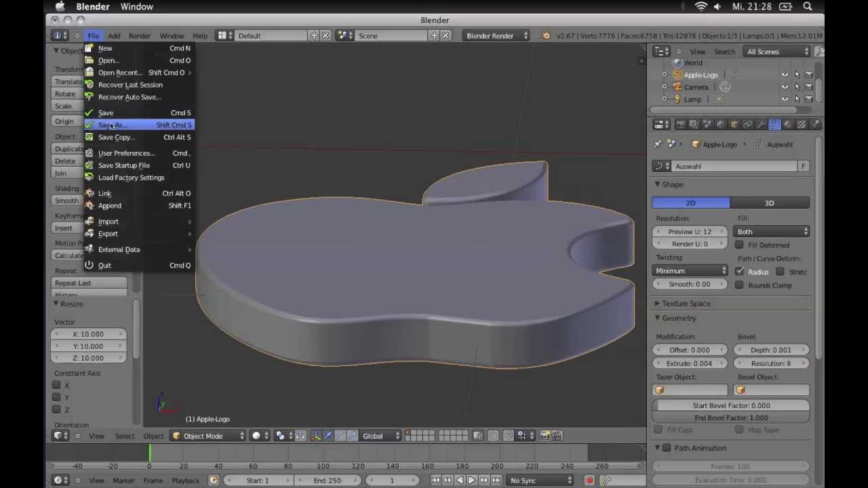Viewport: 868px width, 488px height.
Task: Enable the X constraint axis checkbox
Action: click(x=57, y=385)
